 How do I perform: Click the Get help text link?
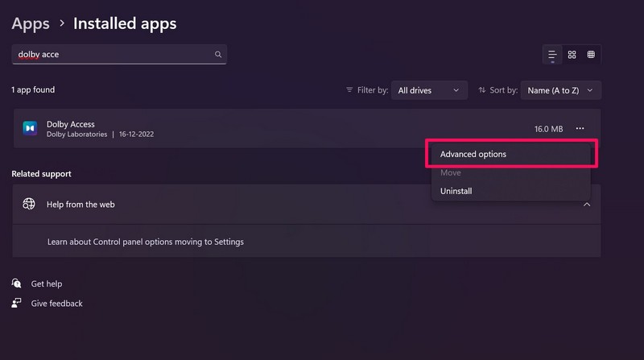pos(47,283)
